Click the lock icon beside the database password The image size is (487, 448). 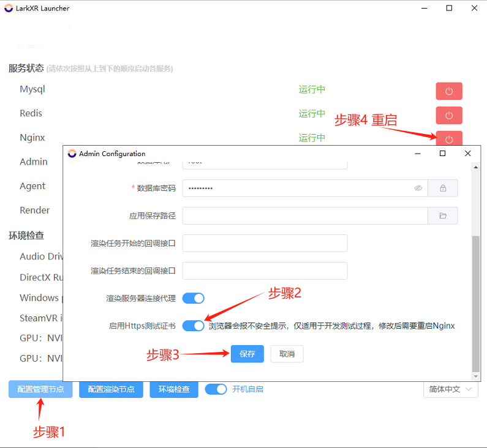443,188
